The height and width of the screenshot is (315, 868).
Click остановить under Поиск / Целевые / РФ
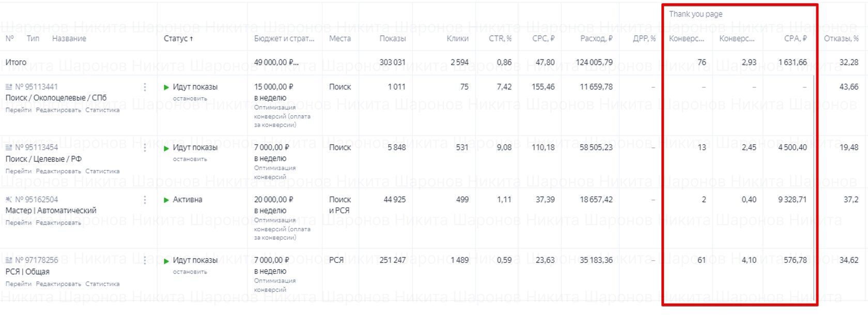point(190,159)
